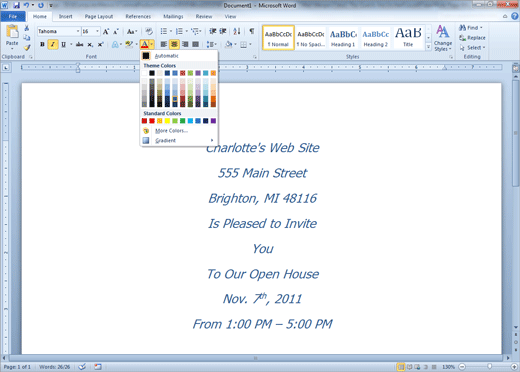This screenshot has width=520, height=372.
Task: Click the Format Painter brush icon
Action: [27, 48]
